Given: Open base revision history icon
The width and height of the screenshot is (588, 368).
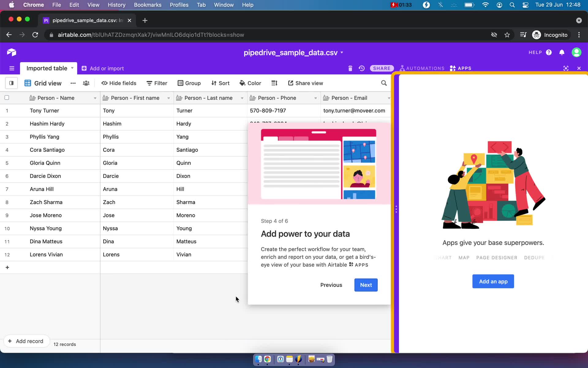Looking at the screenshot, I should pyautogui.click(x=362, y=68).
